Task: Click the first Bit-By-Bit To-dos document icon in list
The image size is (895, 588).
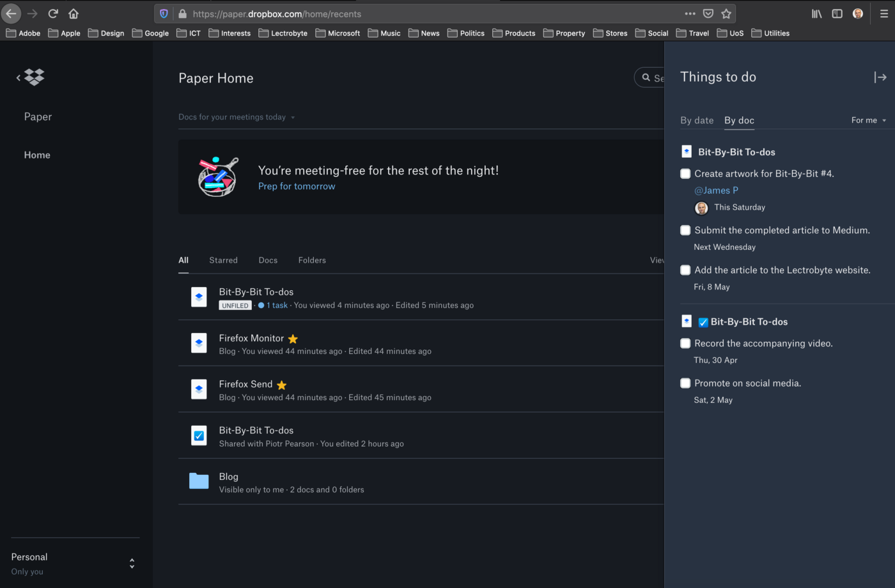Action: [199, 297]
